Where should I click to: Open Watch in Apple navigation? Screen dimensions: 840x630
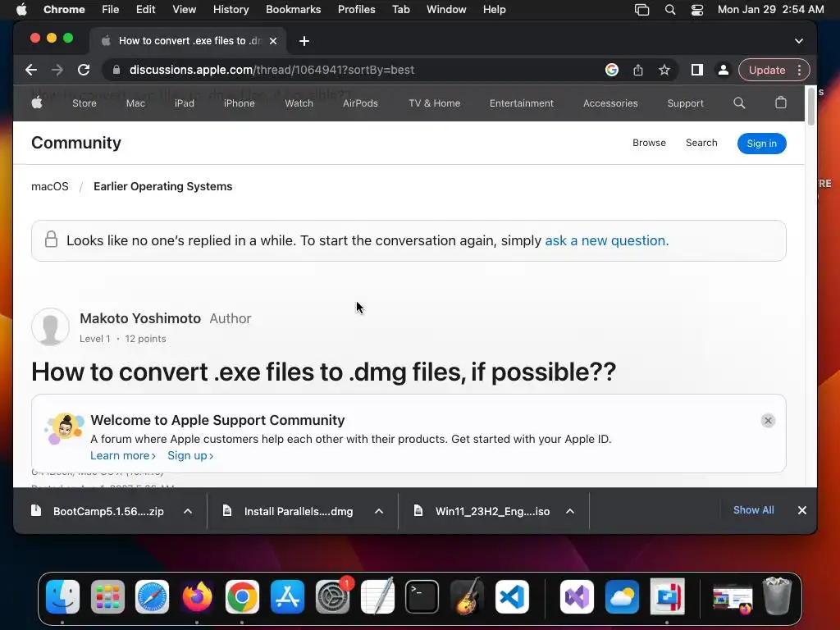(299, 103)
